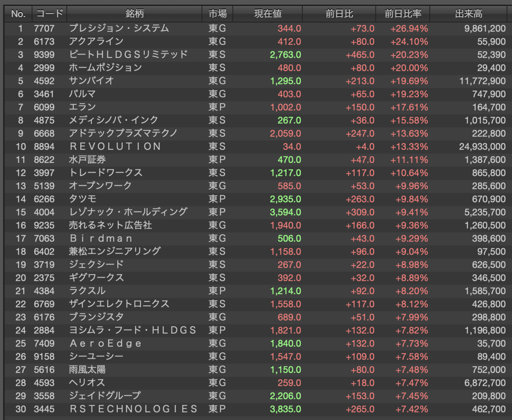Screen dimensions: 512x420
Task: Select the パルマ stock name
Action: point(82,94)
